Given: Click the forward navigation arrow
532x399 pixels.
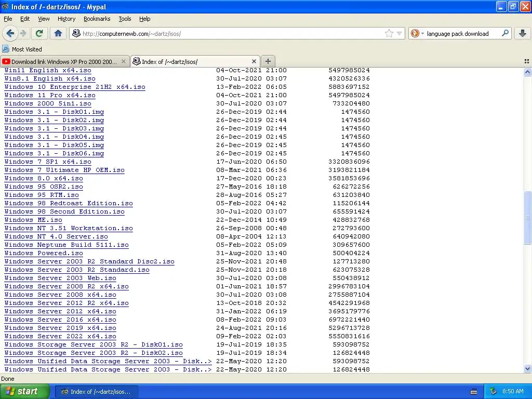Looking at the screenshot, I should point(23,33).
